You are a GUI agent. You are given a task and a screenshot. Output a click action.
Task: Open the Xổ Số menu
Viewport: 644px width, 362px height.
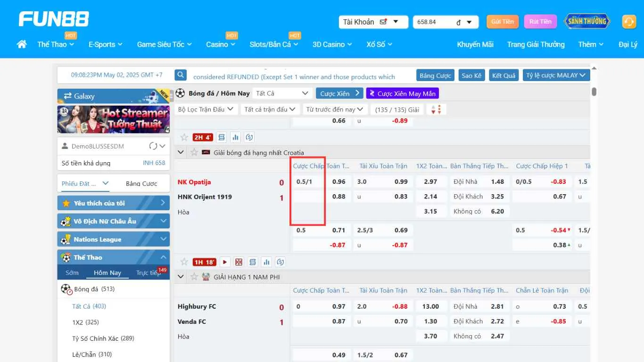pyautogui.click(x=380, y=44)
